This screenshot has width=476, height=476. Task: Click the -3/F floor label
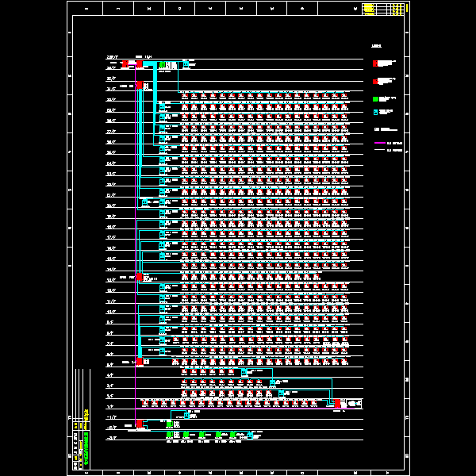(x=111, y=438)
